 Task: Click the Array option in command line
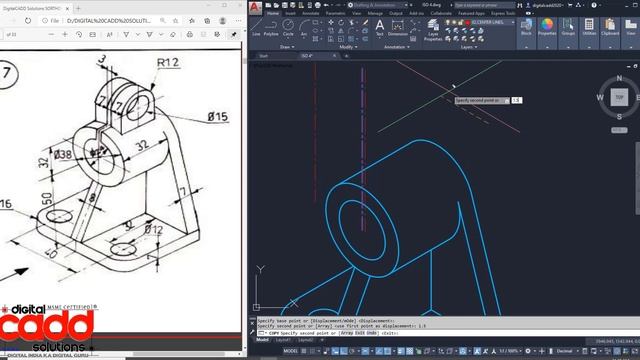point(346,333)
